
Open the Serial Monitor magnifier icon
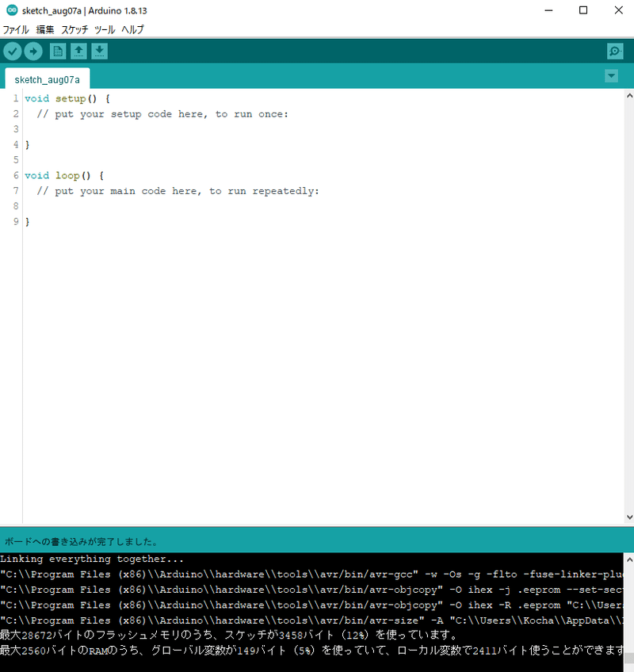[615, 52]
